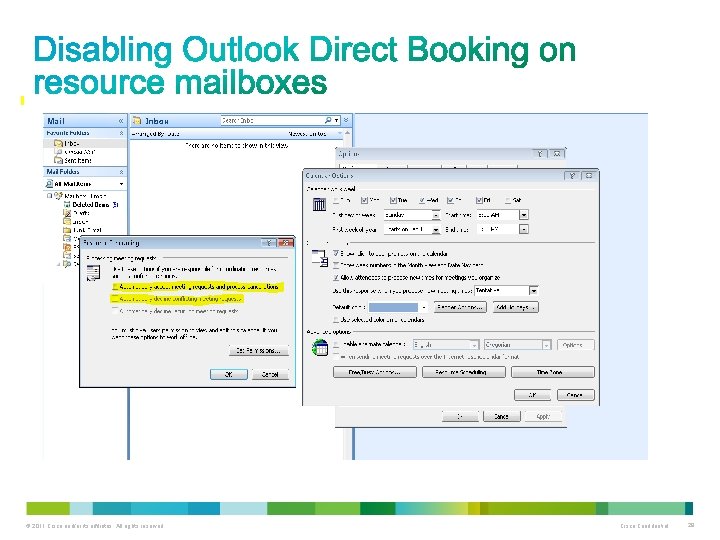The width and height of the screenshot is (720, 540).
Task: Expand the query builder chevron beside search
Action: pos(346,120)
